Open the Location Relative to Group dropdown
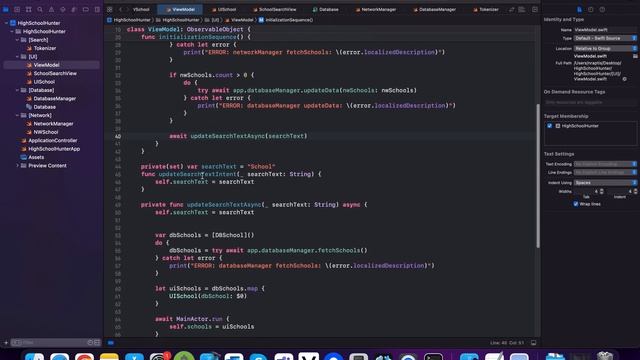 tap(605, 48)
